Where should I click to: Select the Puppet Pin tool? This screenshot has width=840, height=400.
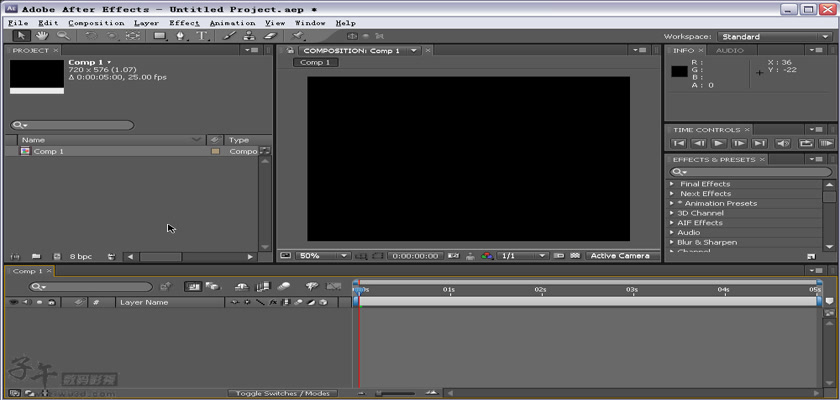point(297,36)
